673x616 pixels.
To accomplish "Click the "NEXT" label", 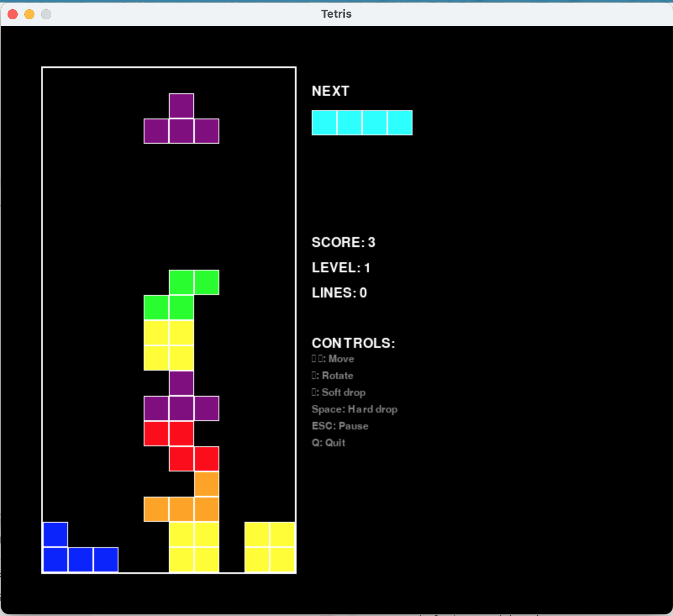I will (x=331, y=91).
